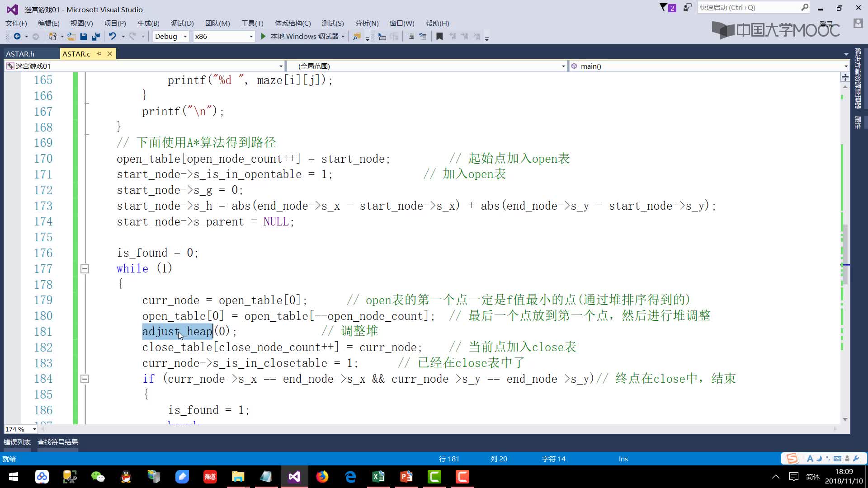Click the Find in Files icon
Screen dimensions: 868x488
tap(357, 36)
